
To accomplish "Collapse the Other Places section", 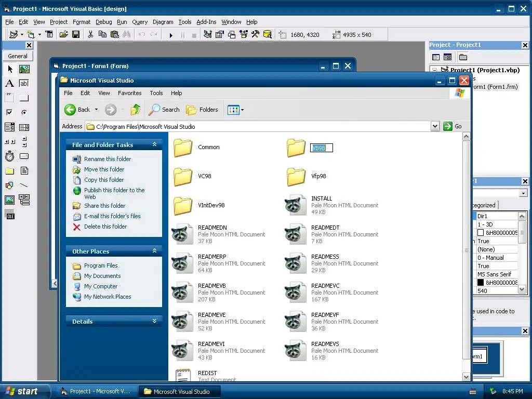I will pos(154,251).
